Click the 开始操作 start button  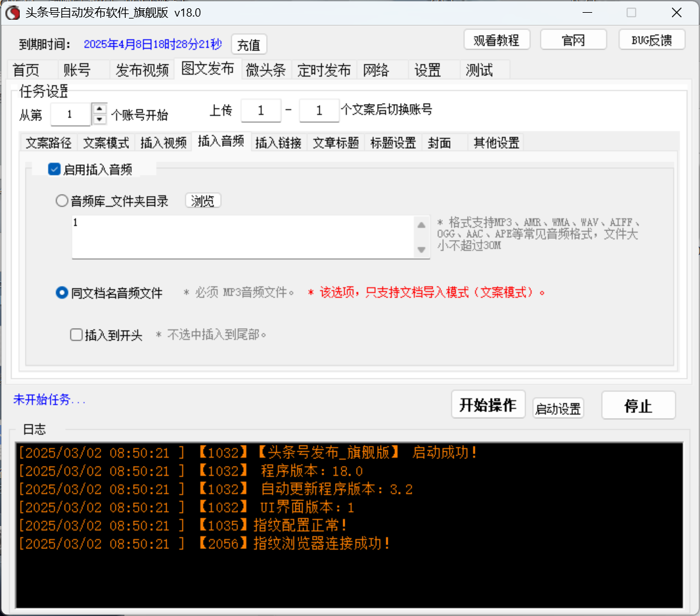[488, 405]
